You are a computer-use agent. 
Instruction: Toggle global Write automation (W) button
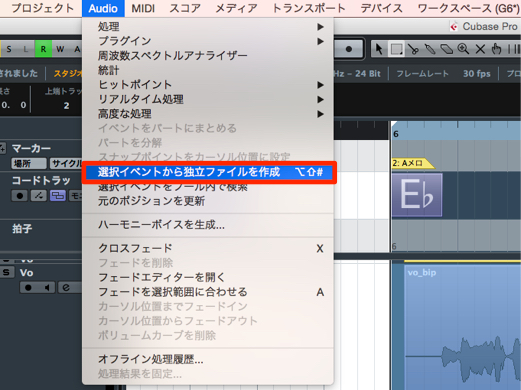60,49
